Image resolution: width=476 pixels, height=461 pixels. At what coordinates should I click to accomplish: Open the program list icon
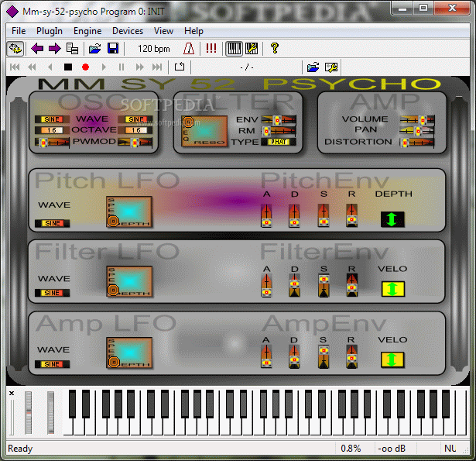tap(72, 49)
